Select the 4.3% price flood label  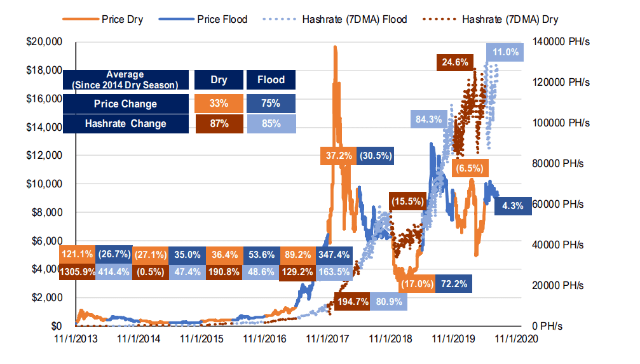(513, 206)
